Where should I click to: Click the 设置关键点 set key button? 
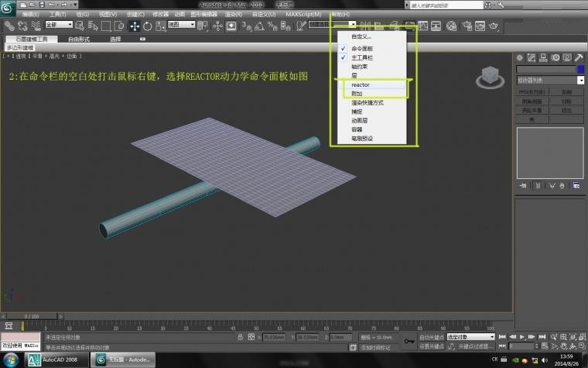[x=431, y=346]
